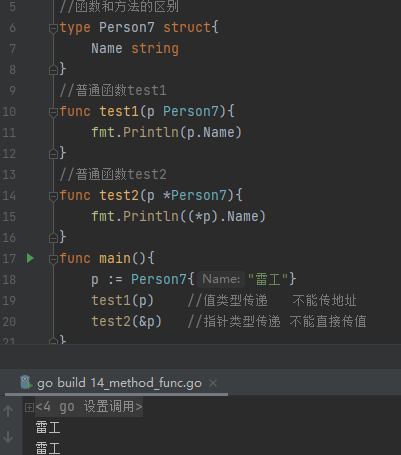Collapse the test2 function fold marker
The width and height of the screenshot is (401, 455).
coord(53,196)
